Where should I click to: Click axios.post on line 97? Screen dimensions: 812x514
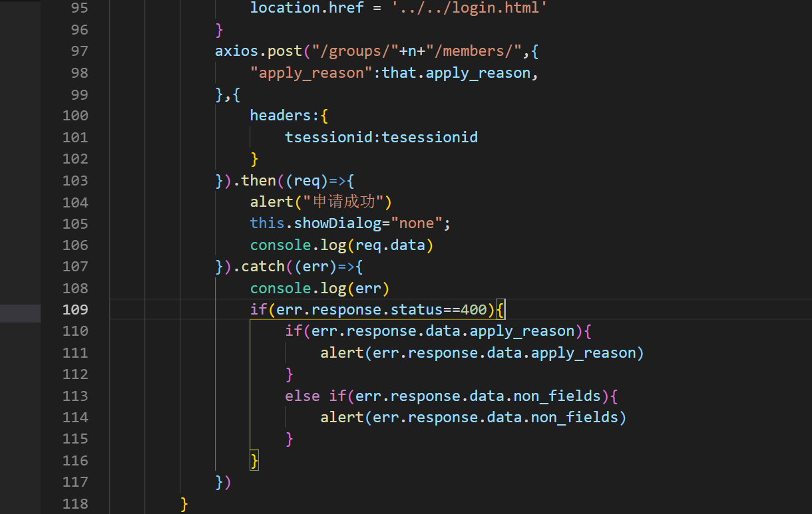258,51
